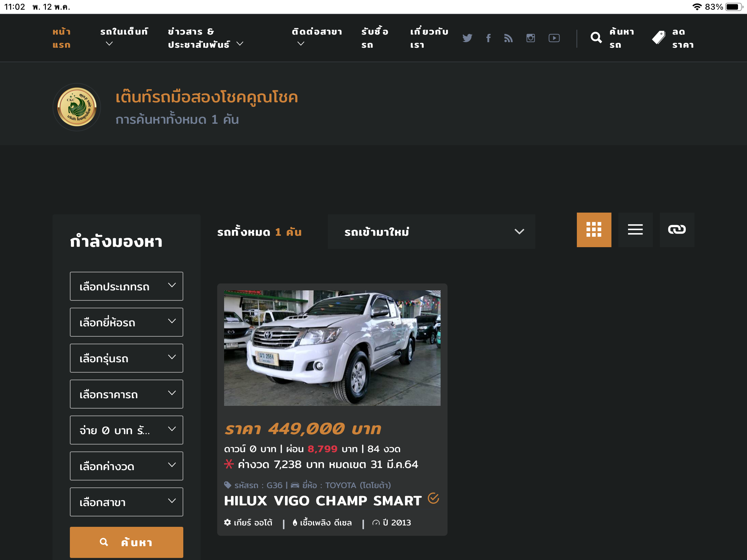
Task: Open the รถในเต็นท์ menu
Action: [x=124, y=37]
